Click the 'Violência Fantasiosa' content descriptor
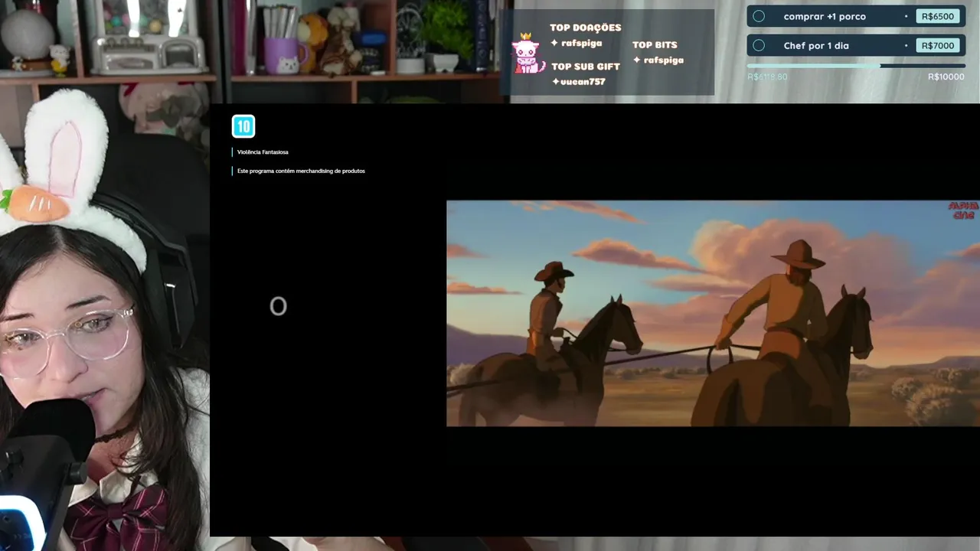This screenshot has width=980, height=551. point(263,152)
